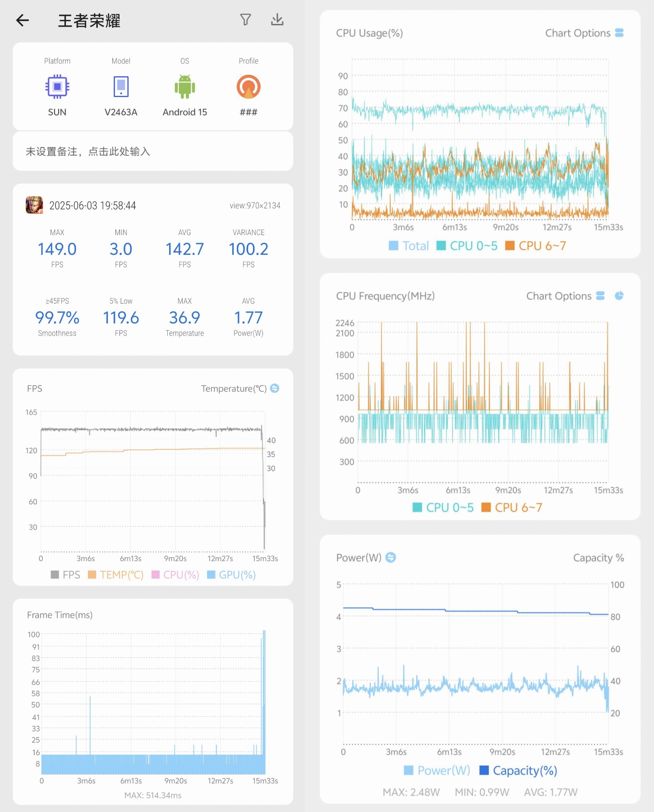Click the Android 15 robot icon
The height and width of the screenshot is (812, 654).
pyautogui.click(x=185, y=87)
